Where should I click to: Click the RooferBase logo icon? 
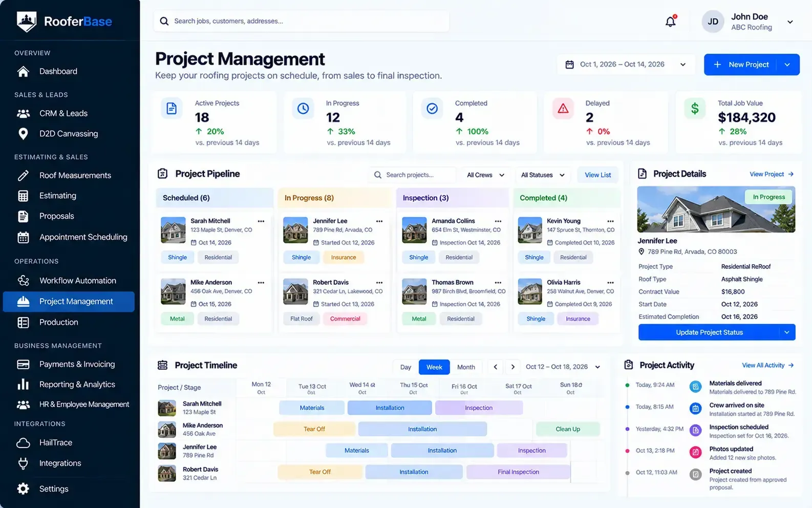27,22
